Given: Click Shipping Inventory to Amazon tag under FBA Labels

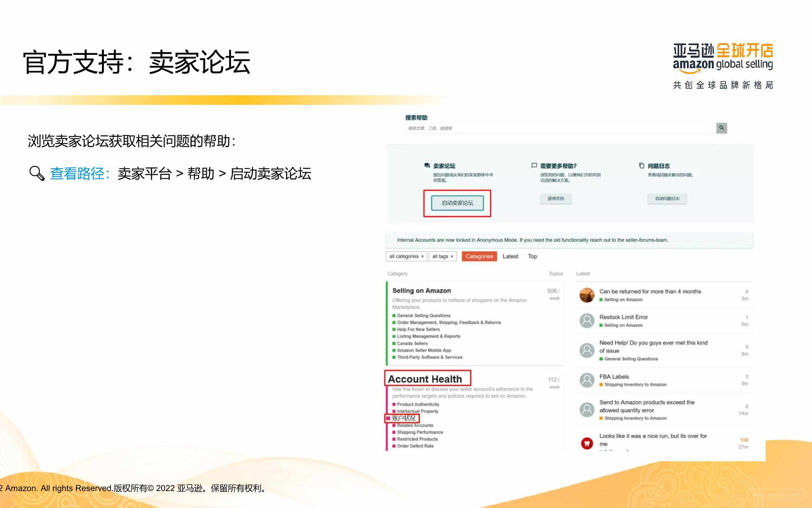Looking at the screenshot, I should coord(635,384).
